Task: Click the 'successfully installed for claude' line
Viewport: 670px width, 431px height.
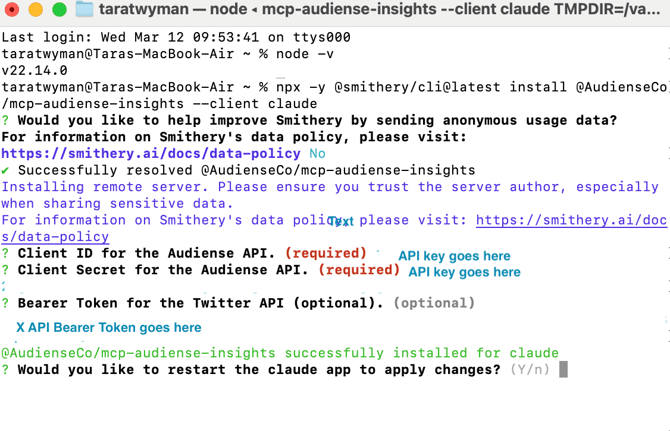Action: (280, 353)
